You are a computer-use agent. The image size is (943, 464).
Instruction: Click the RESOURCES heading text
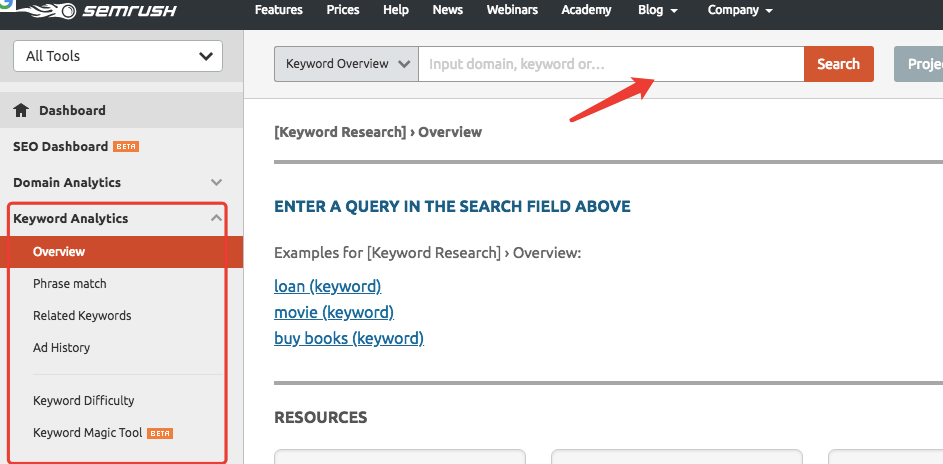321,417
